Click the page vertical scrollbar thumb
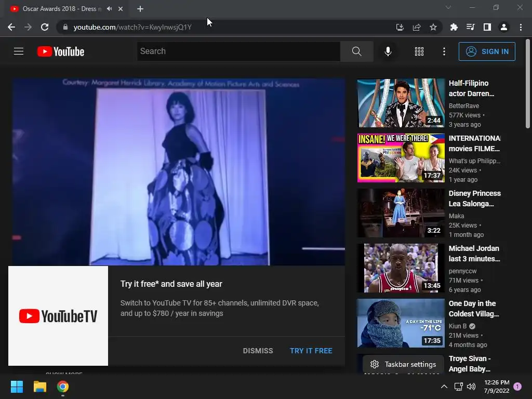Image resolution: width=532 pixels, height=399 pixels. (x=528, y=84)
